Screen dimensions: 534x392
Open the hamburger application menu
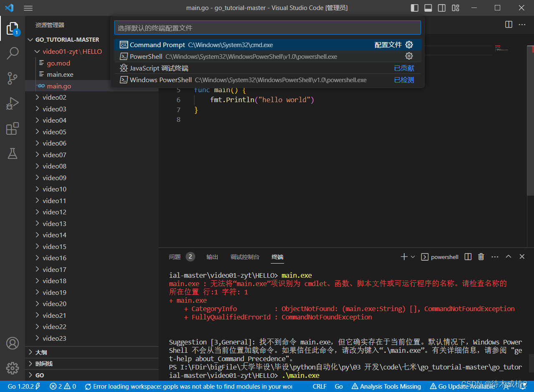pos(28,8)
